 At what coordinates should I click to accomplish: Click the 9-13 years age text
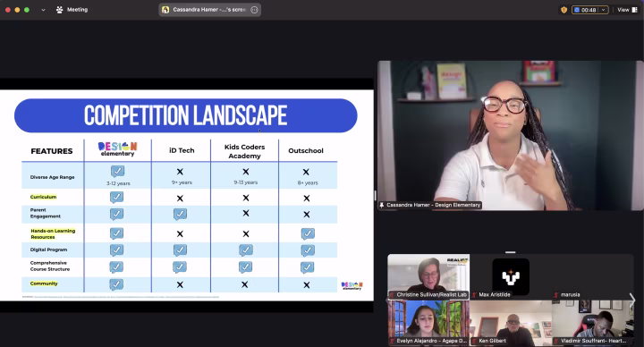pos(246,182)
